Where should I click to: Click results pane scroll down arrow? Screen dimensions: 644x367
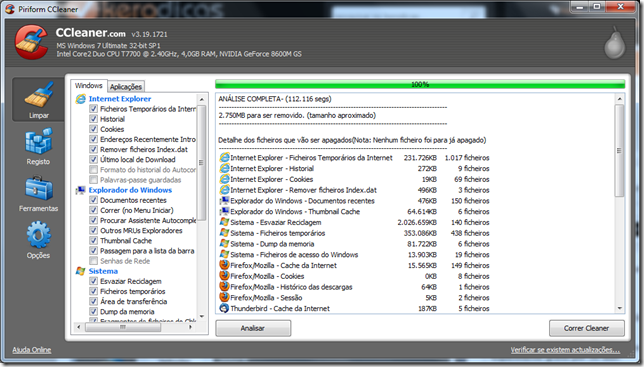click(620, 308)
